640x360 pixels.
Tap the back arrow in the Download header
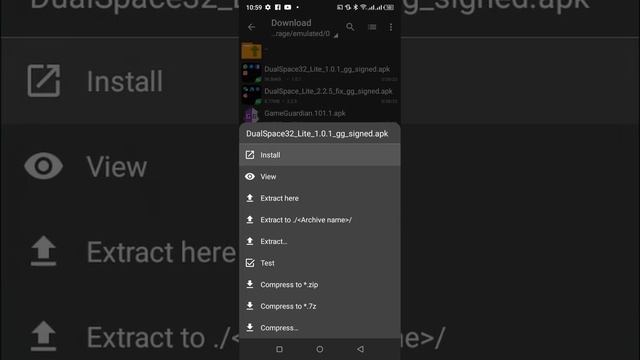(251, 27)
